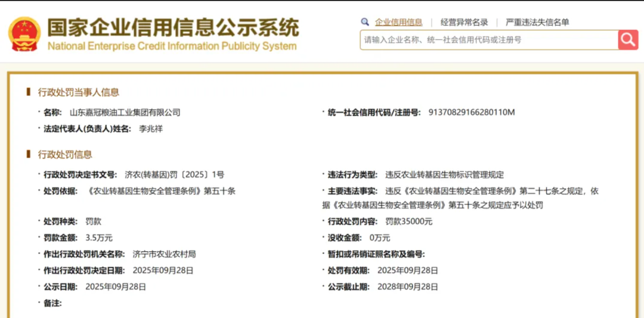644x318 pixels.
Task: Click the 国家企业信用信息公示系统 site title
Action: (173, 27)
